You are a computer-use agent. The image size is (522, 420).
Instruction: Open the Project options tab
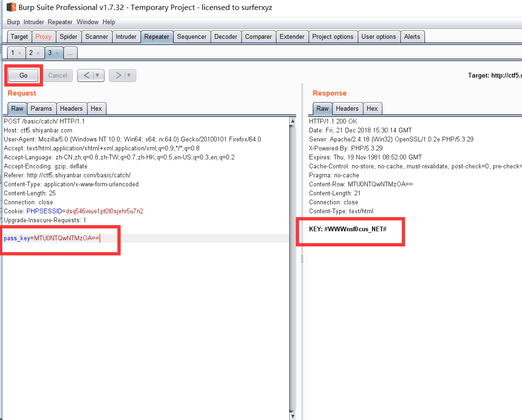[x=333, y=36]
